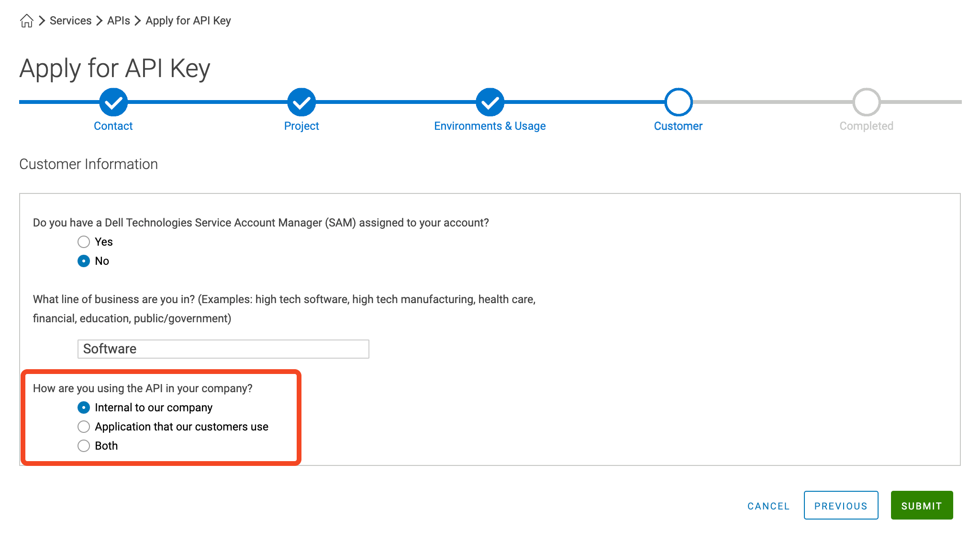Choose Application that our customers use
980x543 pixels.
[x=84, y=427]
